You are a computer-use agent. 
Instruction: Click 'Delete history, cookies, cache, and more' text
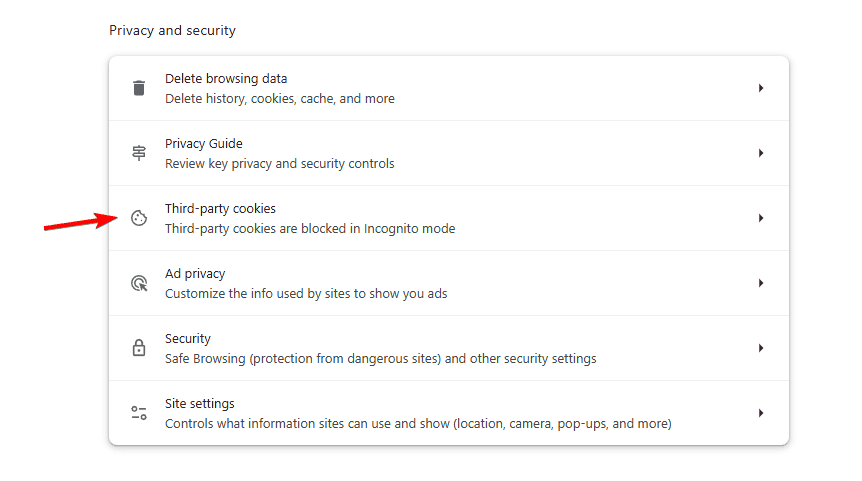(280, 98)
